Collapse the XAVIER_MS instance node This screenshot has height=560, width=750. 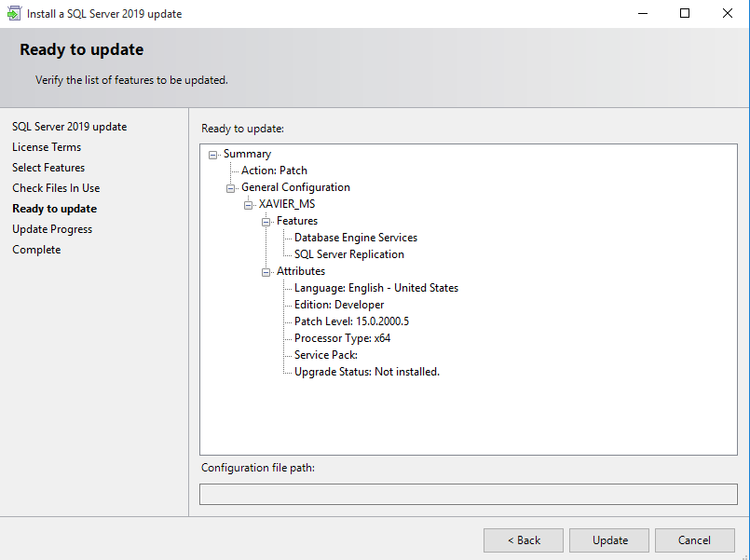[248, 205]
